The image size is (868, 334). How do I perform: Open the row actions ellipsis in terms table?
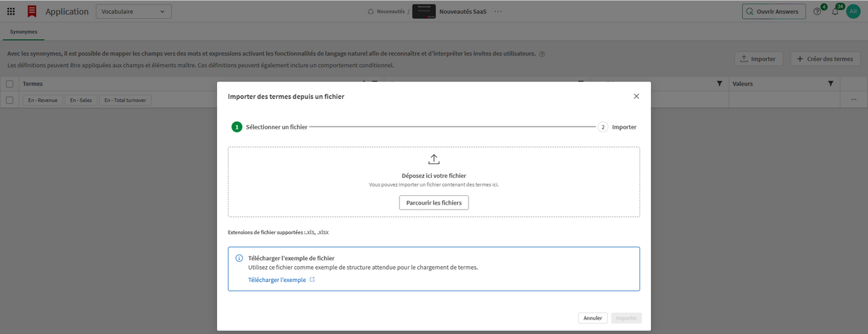[x=854, y=100]
